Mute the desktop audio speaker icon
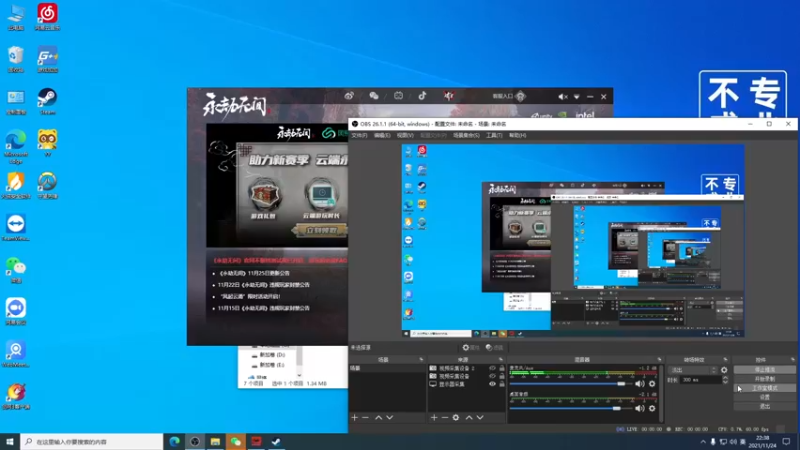Screen dimensions: 800x450 [639, 408]
